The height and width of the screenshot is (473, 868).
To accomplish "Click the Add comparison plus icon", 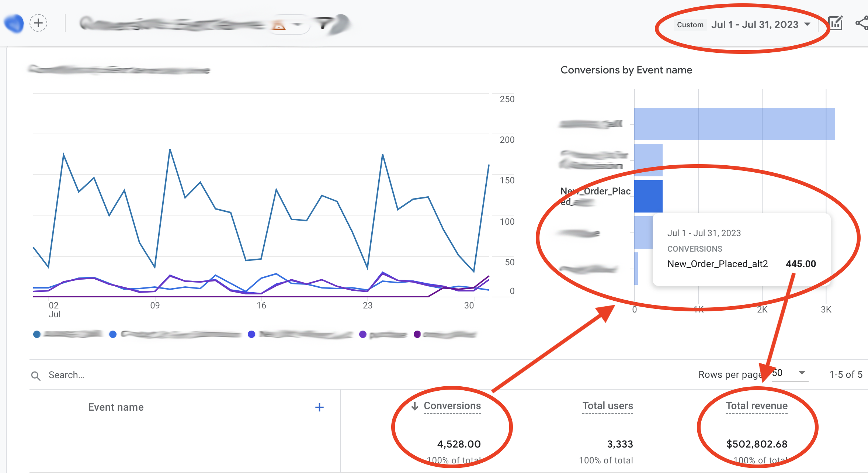I will [x=38, y=23].
